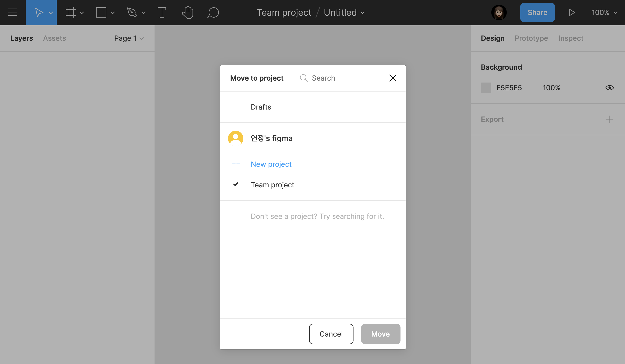This screenshot has width=625, height=364.
Task: Select the Frame tool
Action: (70, 12)
